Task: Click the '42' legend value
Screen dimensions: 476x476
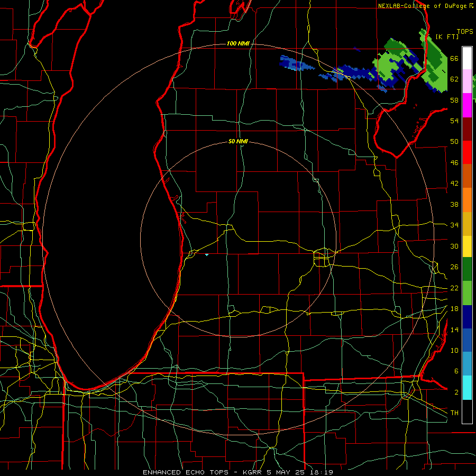Action: (454, 184)
